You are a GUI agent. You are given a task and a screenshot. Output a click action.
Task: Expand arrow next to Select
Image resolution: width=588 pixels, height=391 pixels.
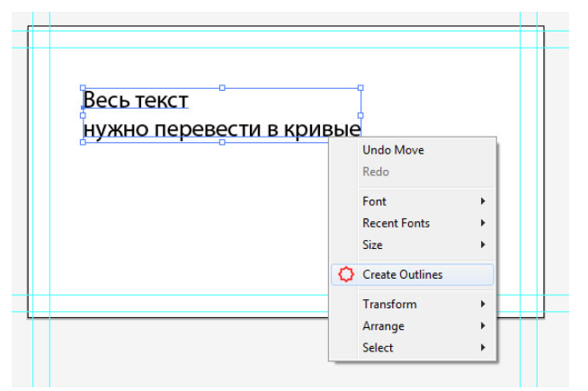coord(483,348)
